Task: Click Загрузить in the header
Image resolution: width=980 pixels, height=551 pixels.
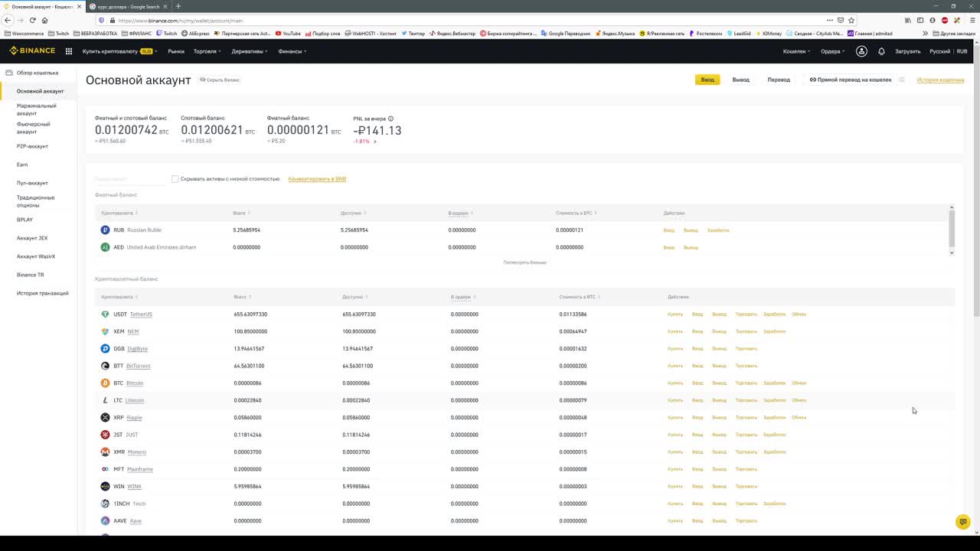Action: pyautogui.click(x=908, y=51)
